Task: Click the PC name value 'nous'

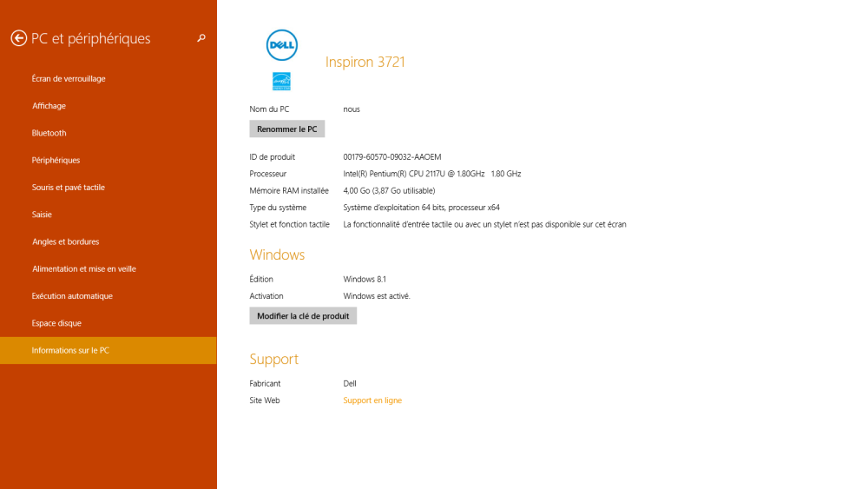Action: (x=352, y=109)
